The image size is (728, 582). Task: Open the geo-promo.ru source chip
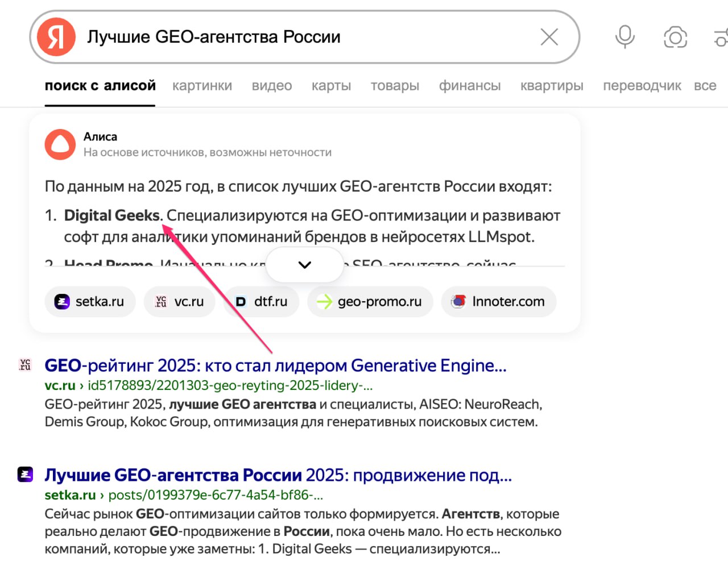click(x=370, y=302)
